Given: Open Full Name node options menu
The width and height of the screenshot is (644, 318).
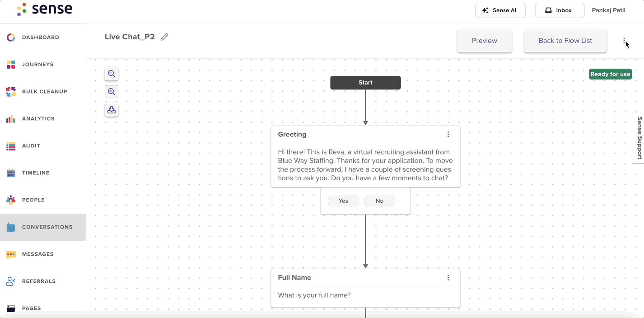Looking at the screenshot, I should pyautogui.click(x=448, y=278).
